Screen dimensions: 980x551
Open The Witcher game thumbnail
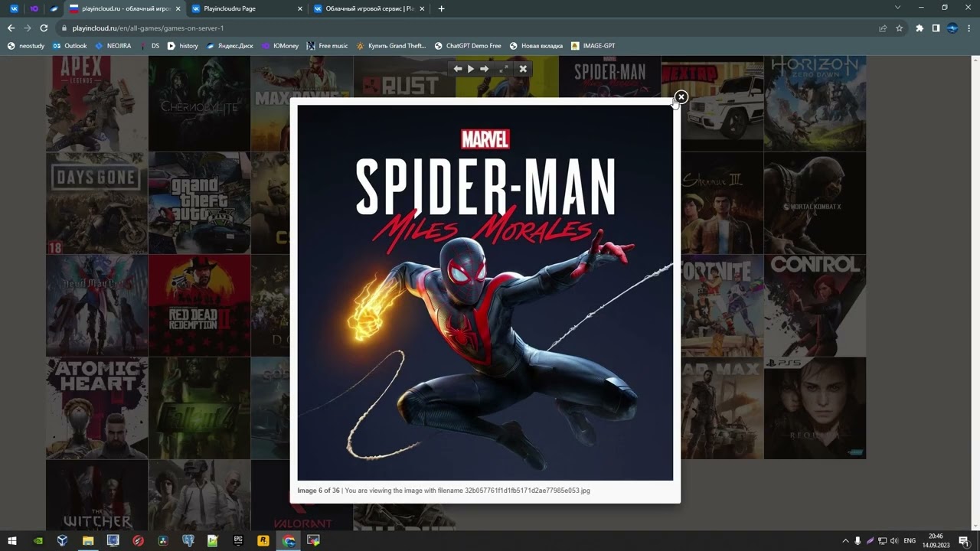pyautogui.click(x=96, y=494)
